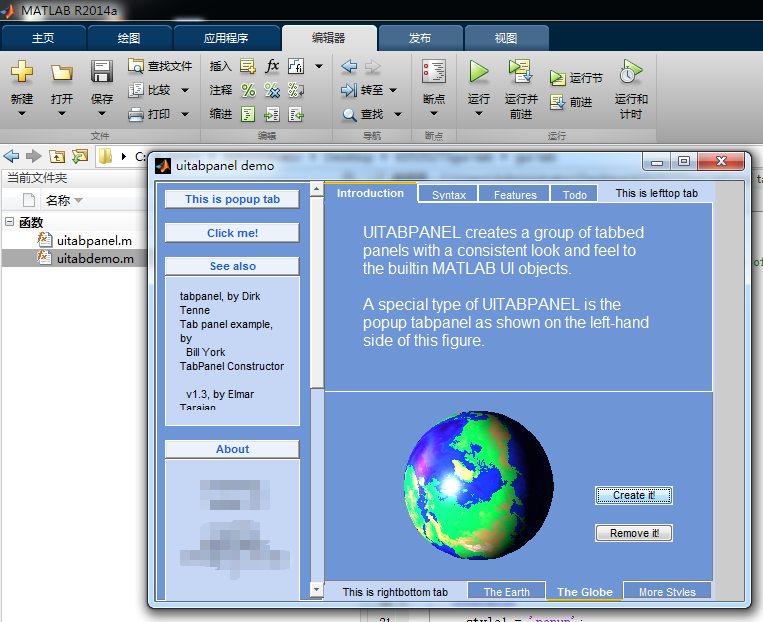763x622 pixels.
Task: Collapse the 函数 tree group
Action: click(9, 222)
